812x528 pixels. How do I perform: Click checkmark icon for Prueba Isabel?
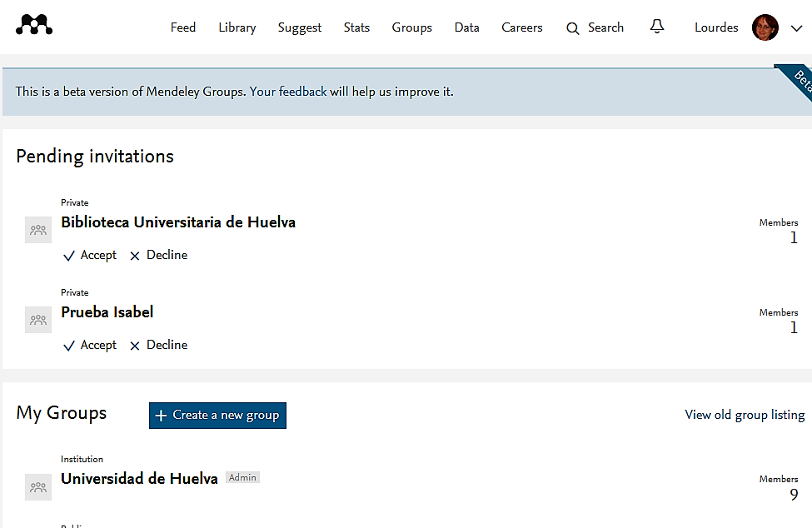[68, 346]
